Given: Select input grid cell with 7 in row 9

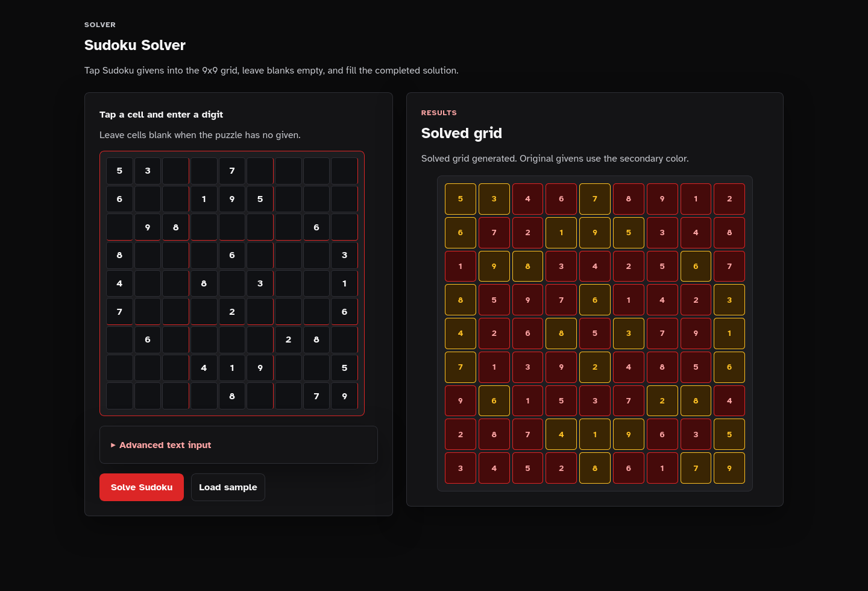Looking at the screenshot, I should click(316, 396).
